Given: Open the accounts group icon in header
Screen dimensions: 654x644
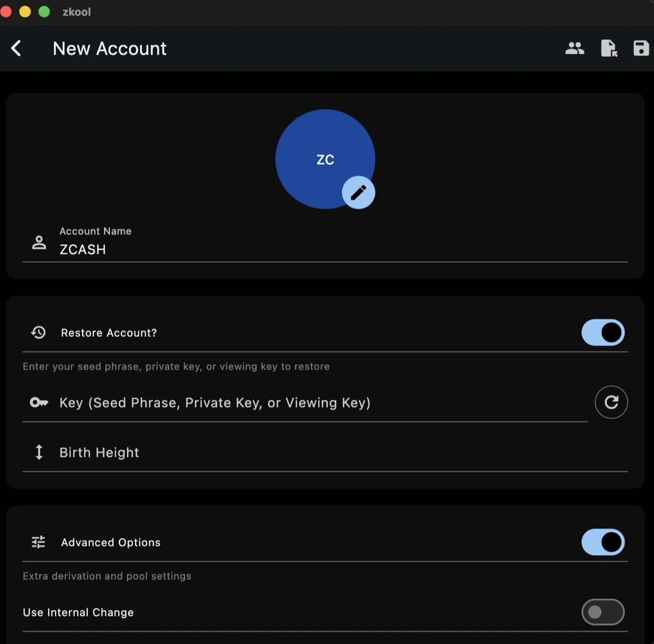Looking at the screenshot, I should click(574, 49).
